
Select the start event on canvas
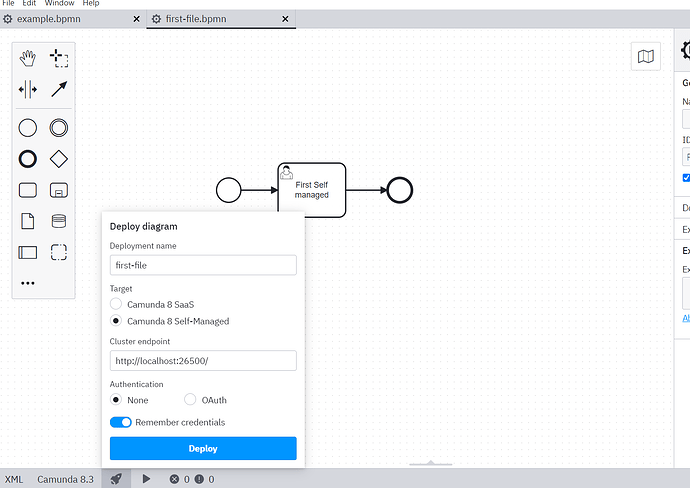tap(229, 190)
